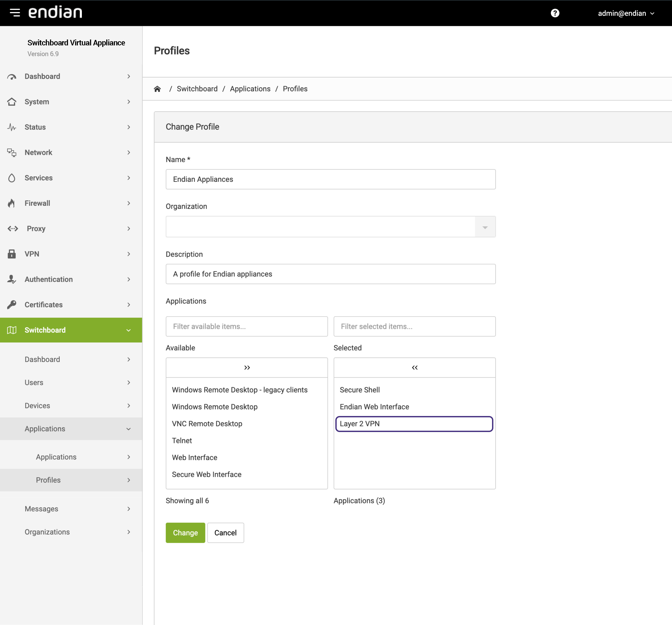Select Telnet in Available list
The height and width of the screenshot is (625, 672).
click(247, 441)
